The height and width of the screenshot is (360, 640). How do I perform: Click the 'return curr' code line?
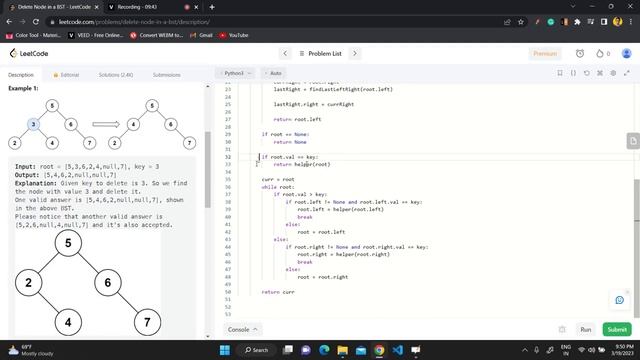point(278,292)
